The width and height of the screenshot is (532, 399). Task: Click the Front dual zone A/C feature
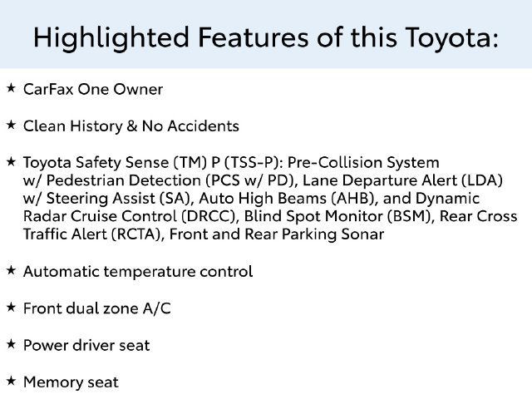coord(97,308)
